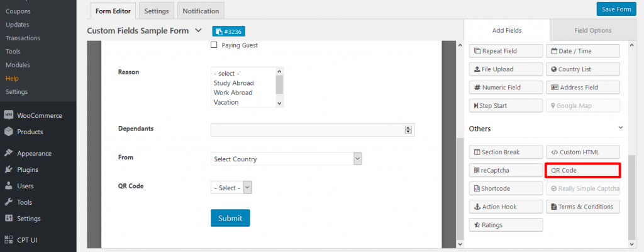This screenshot has height=252, width=644.
Task: Increase the Dependants number stepper
Action: click(408, 128)
